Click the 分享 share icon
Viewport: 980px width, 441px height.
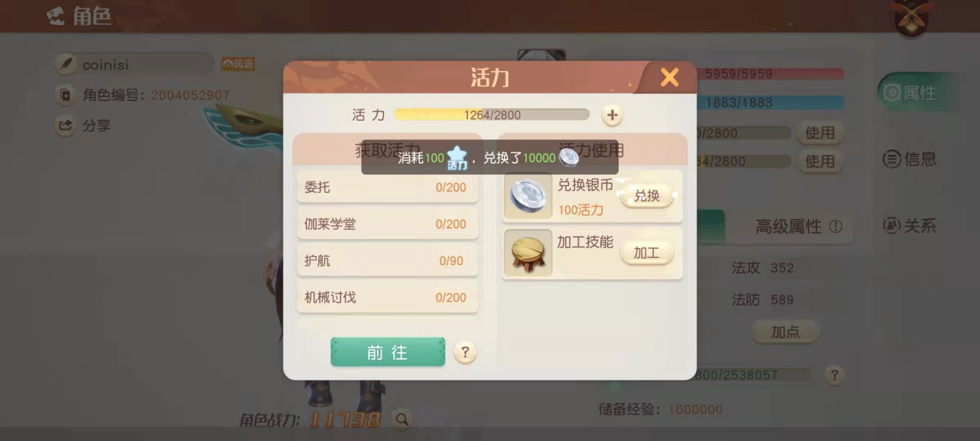[65, 125]
